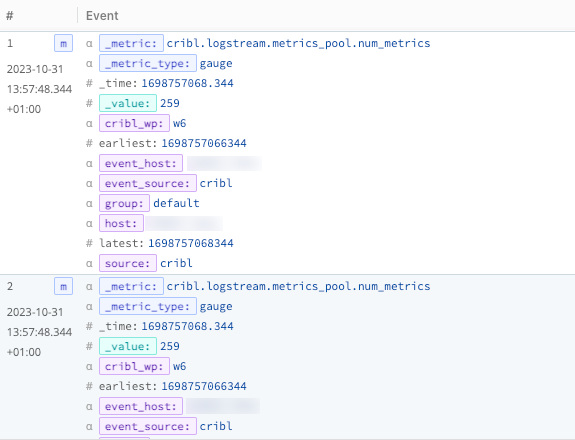Click the host field label in event 1
Screen dimensions: 575x440
click(x=121, y=223)
